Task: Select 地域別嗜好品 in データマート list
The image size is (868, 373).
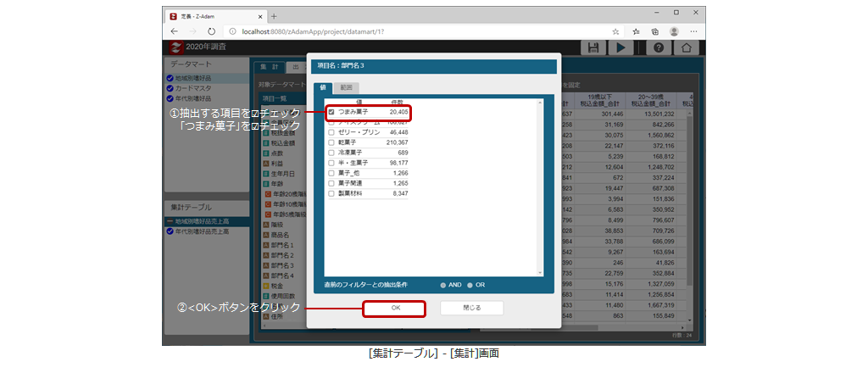Action: [207, 78]
